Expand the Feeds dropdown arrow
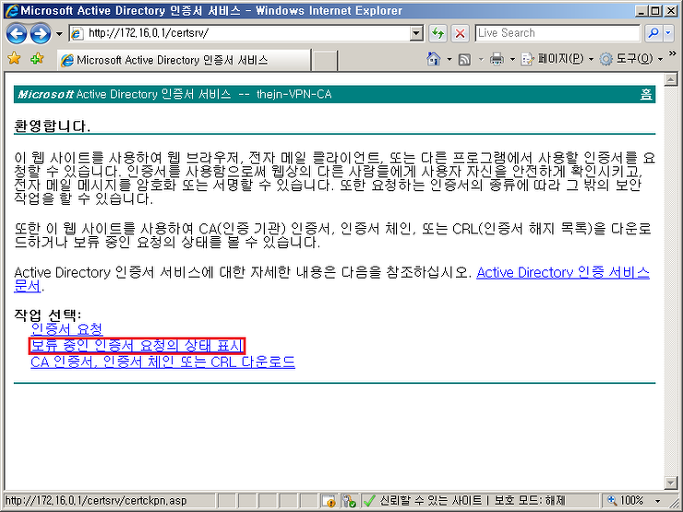This screenshot has height=512, width=683. (481, 59)
